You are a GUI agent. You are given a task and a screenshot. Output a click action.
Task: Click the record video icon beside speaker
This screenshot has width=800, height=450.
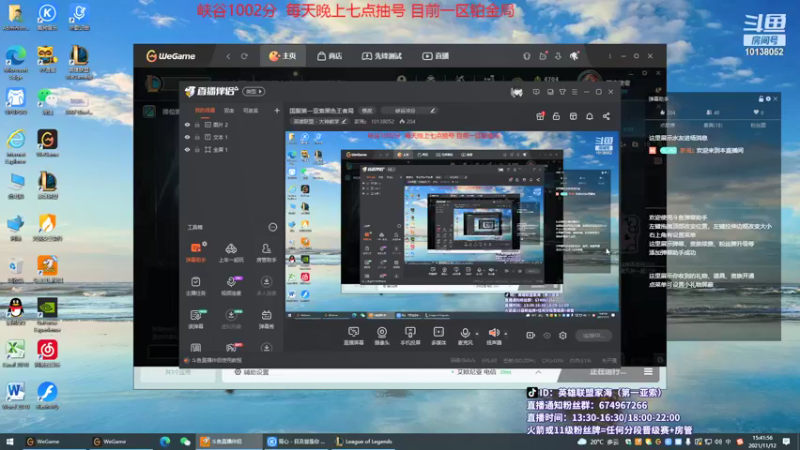[x=531, y=335]
